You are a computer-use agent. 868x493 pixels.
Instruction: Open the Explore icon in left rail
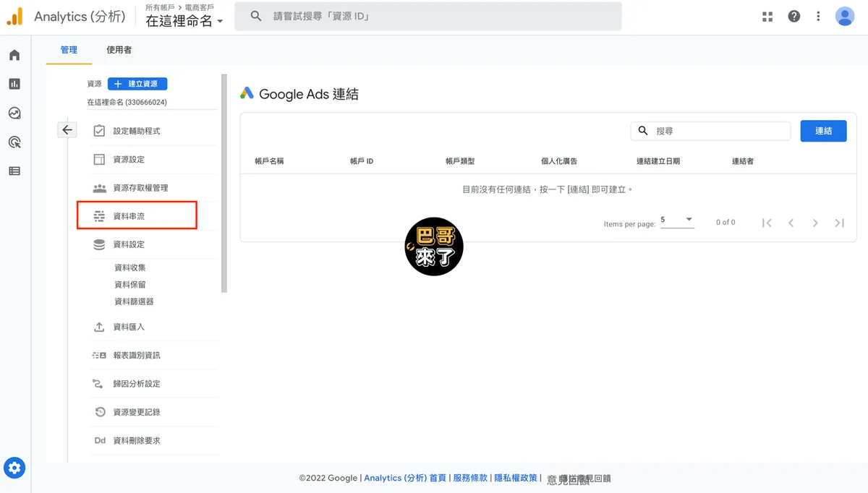(14, 113)
